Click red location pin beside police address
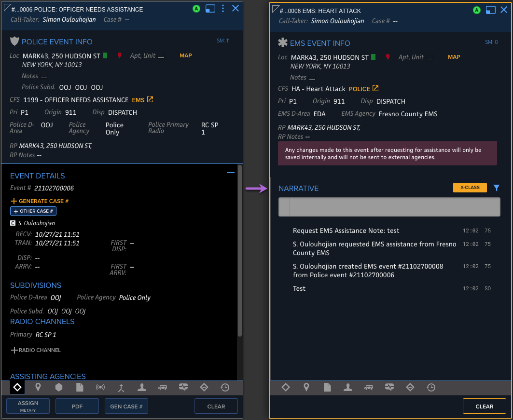Screen dimensions: 513x420 120,56
